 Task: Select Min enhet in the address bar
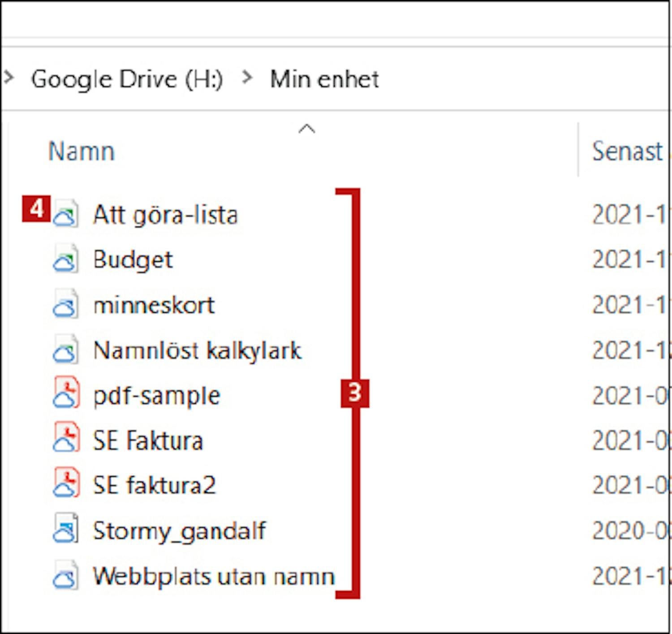click(324, 79)
